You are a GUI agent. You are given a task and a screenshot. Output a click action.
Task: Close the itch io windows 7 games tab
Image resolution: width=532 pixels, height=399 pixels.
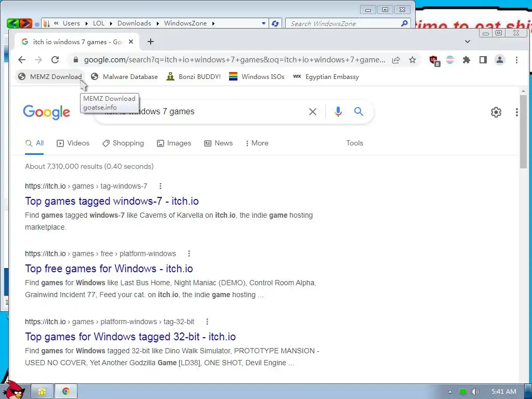(131, 42)
